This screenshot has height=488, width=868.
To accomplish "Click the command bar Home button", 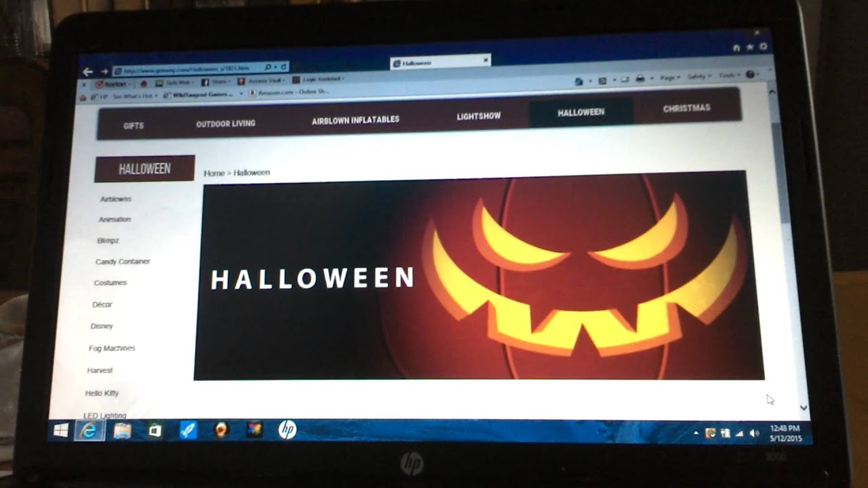I will (579, 81).
